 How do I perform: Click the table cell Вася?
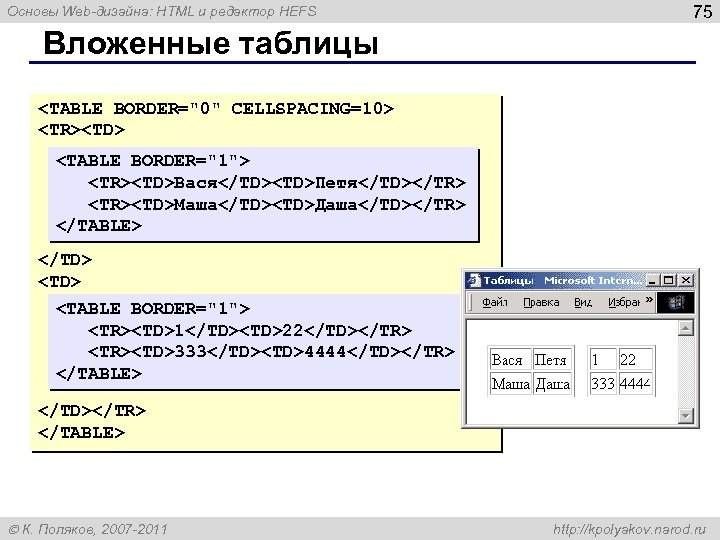pyautogui.click(x=510, y=359)
